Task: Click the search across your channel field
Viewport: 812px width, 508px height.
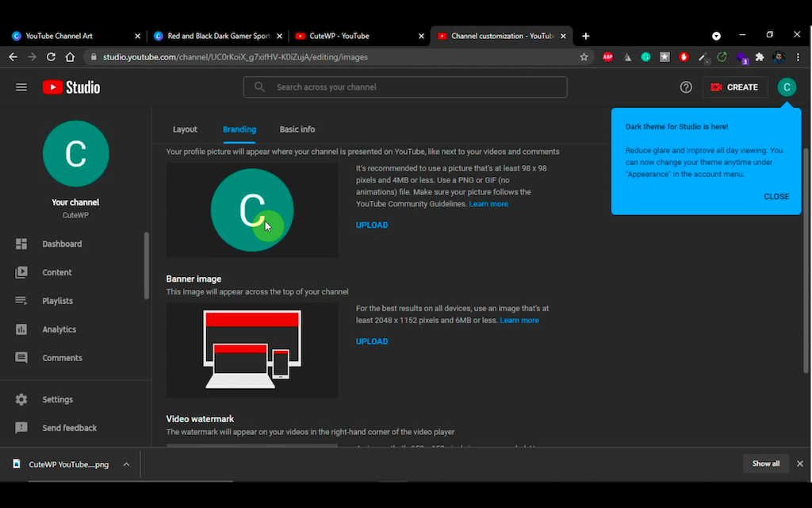Action: 412,87
